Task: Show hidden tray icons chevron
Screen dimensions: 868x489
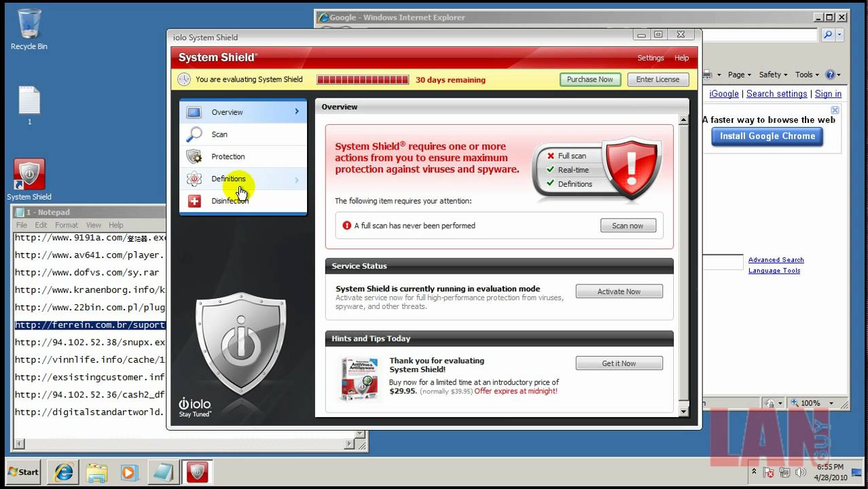Action: click(754, 472)
